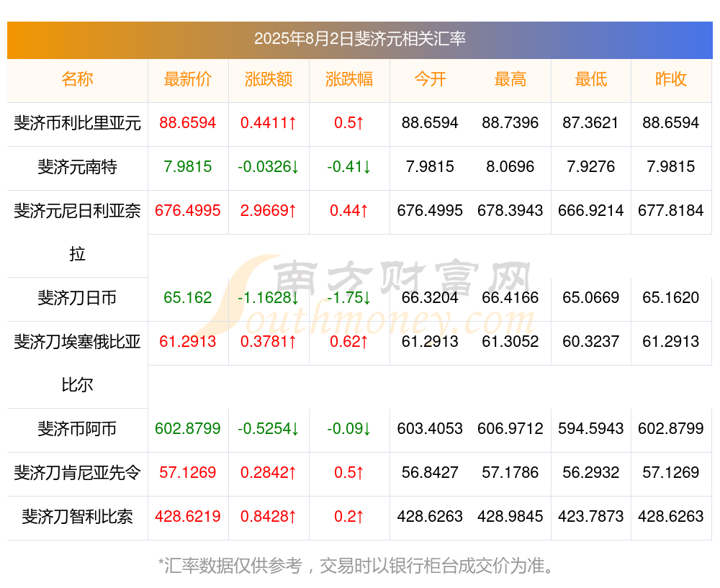Select open value 66.3204
Screen dimensions: 720x588
pos(430,297)
